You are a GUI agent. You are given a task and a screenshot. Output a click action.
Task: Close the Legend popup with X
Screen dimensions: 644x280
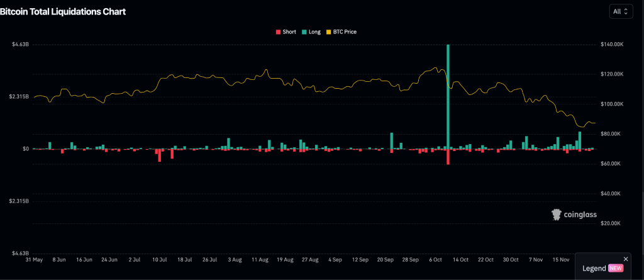(625, 259)
